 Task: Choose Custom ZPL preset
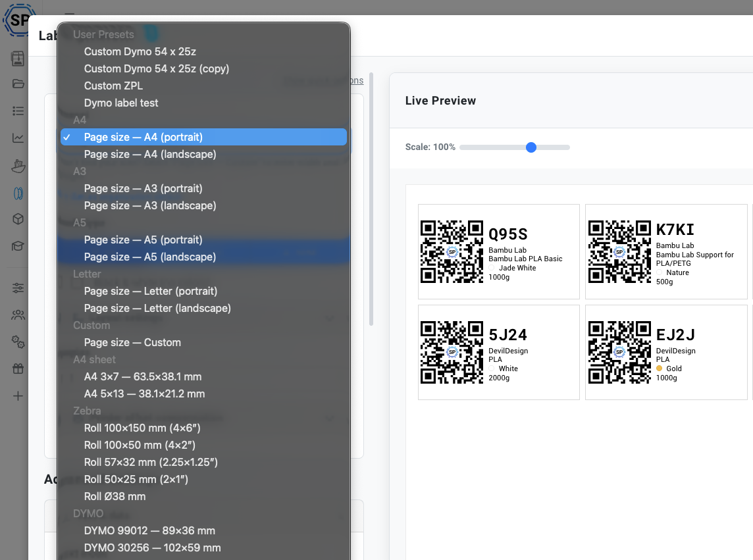(x=203, y=86)
